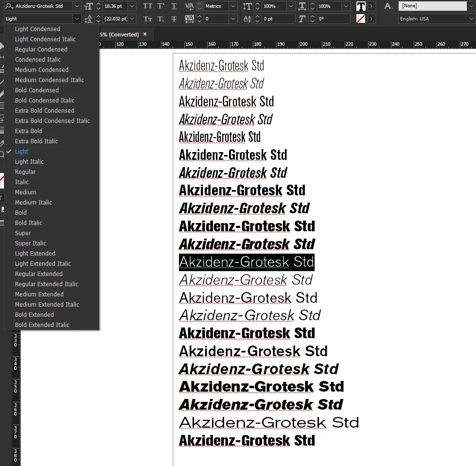Close the [Converted] document tab

(x=145, y=35)
